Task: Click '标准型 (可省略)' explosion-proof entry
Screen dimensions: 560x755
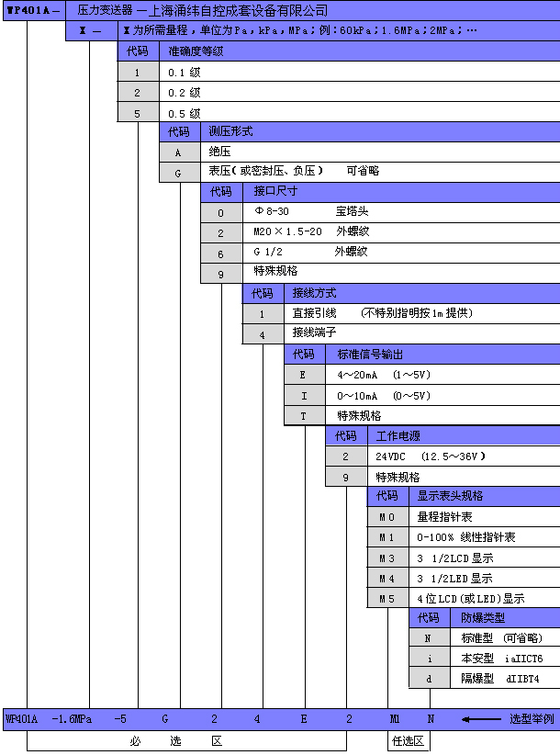Action: 502,638
